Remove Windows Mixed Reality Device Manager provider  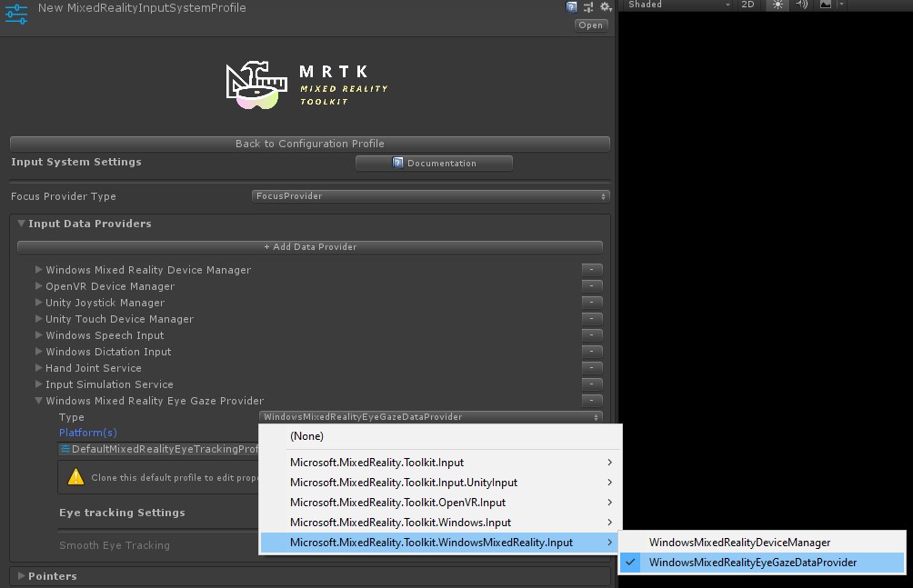coord(592,270)
